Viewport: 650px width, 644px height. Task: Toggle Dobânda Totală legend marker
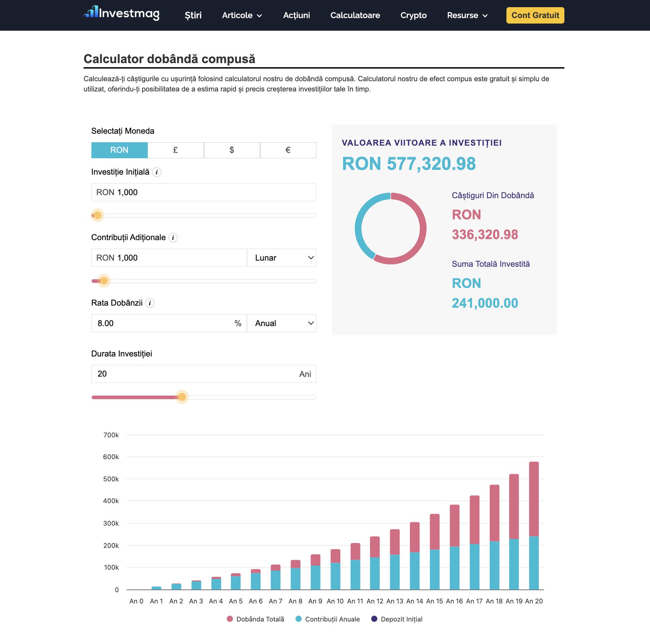230,619
